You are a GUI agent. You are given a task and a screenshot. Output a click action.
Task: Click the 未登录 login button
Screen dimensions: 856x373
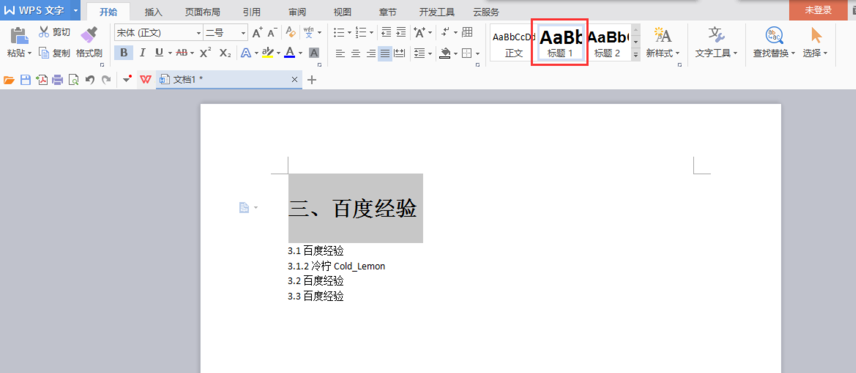click(x=818, y=10)
